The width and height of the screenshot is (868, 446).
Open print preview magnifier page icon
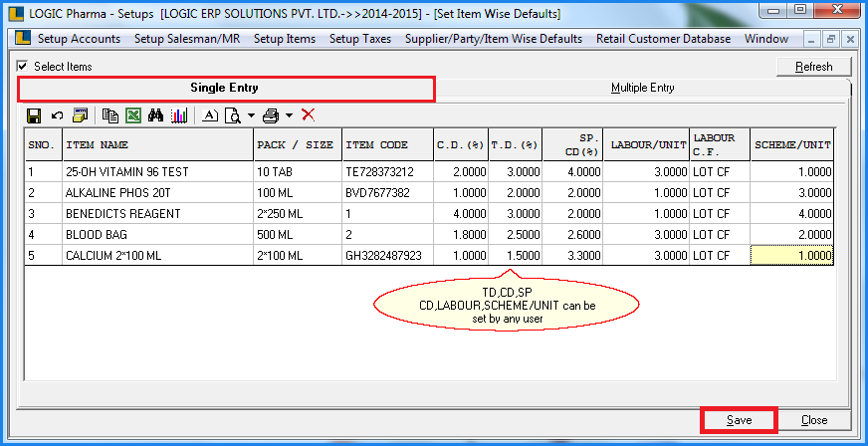coord(233,115)
